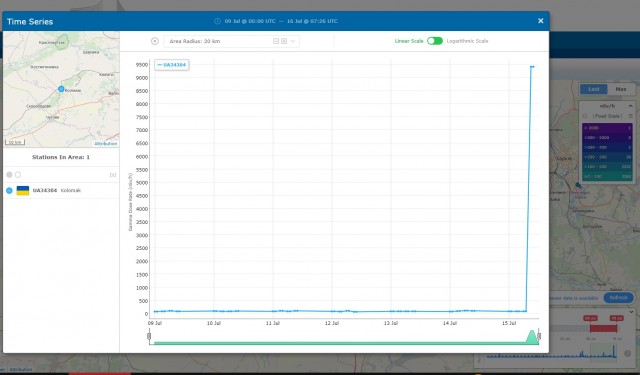This screenshot has height=375, width=640.
Task: Click the station marker on the background map
Action: coord(578,186)
